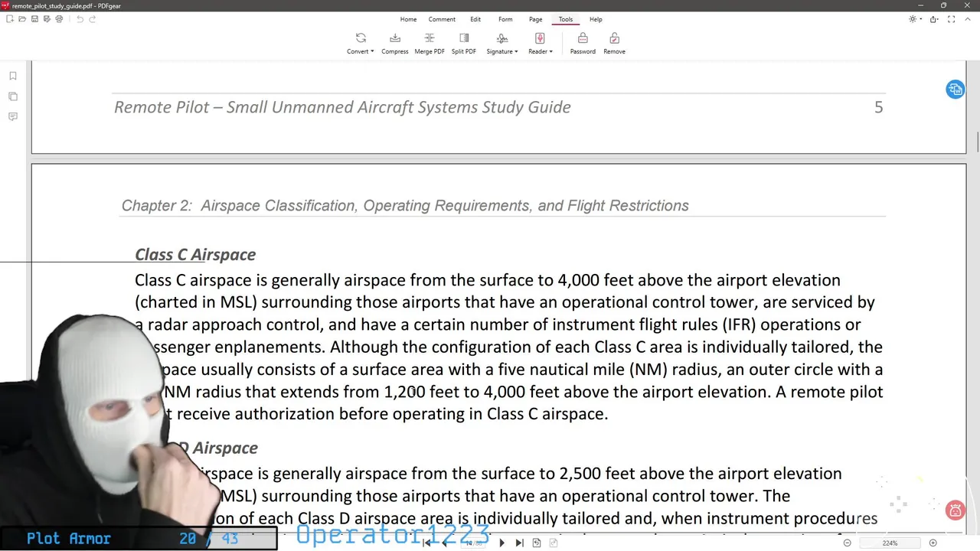Click the Remove password tool
The height and width of the screenshot is (551, 980).
(x=614, y=44)
